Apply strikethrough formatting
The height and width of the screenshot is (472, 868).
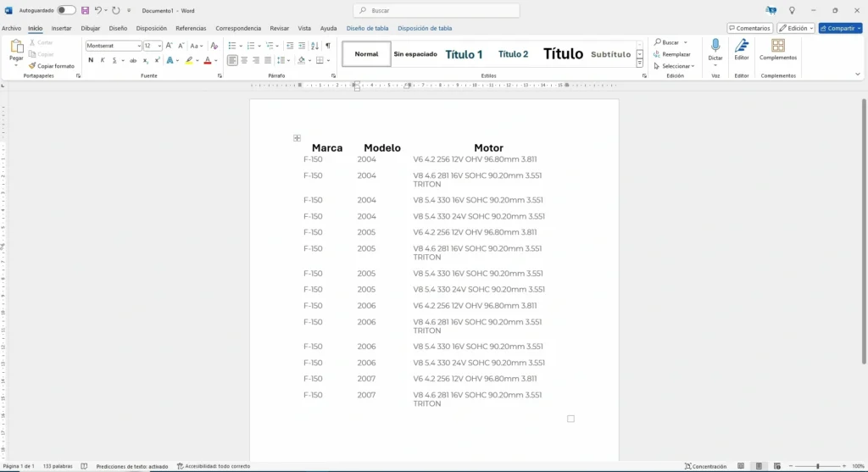(133, 60)
